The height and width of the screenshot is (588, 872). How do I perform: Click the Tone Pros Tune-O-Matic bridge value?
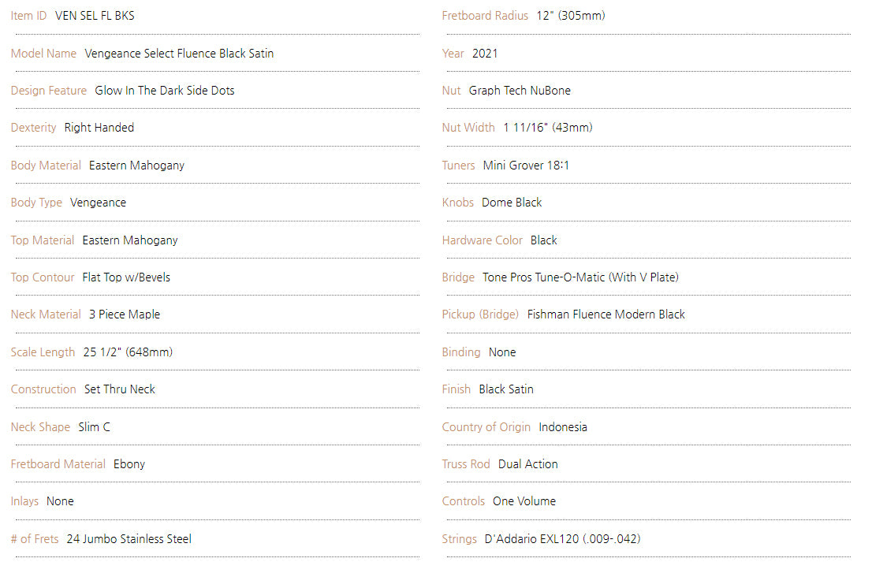tap(580, 277)
